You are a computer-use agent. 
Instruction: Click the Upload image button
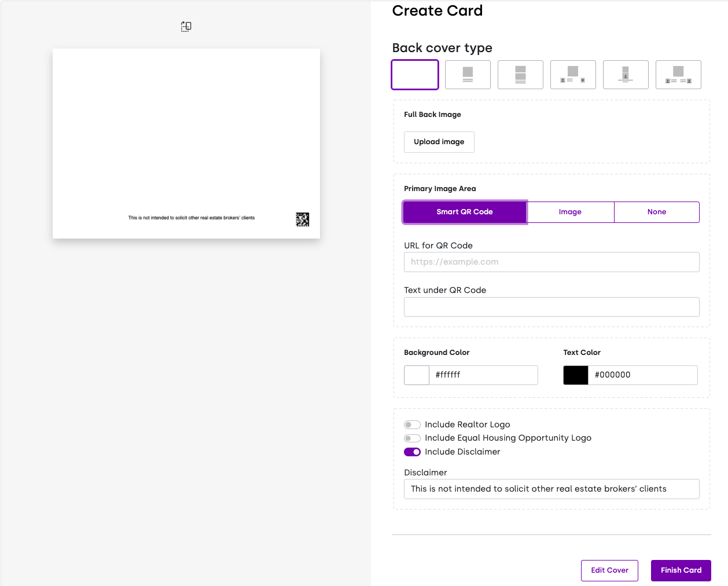tap(439, 142)
